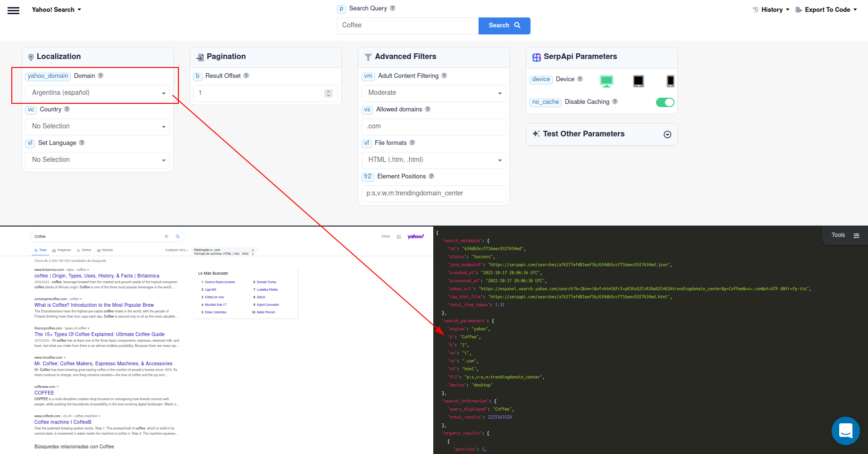Open the Domain dropdown showing Argentina (español)
The image size is (868, 454).
97,93
